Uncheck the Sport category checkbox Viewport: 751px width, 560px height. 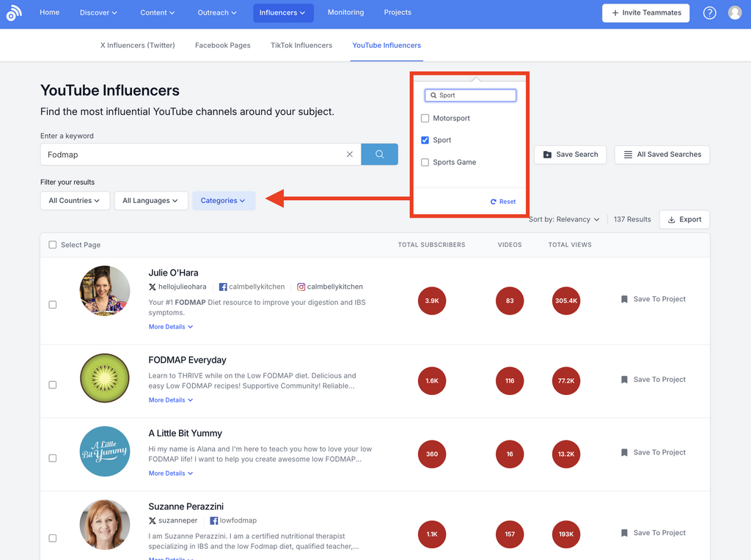coord(425,141)
